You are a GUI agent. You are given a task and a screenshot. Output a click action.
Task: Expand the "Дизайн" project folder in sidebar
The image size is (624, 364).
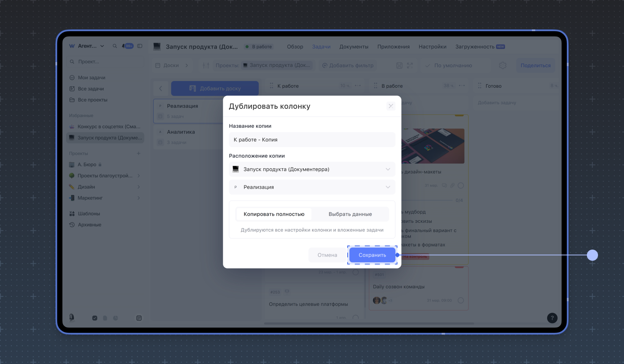139,187
